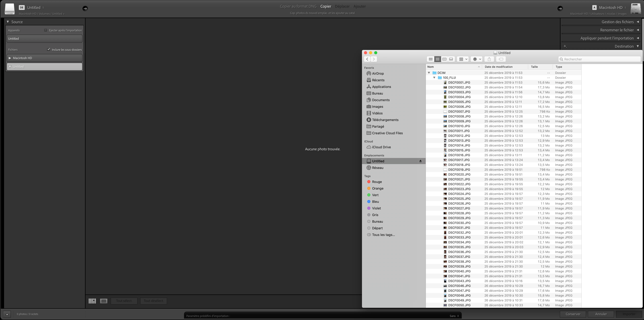Select Finder column view icon
644x320 pixels.
point(444,59)
